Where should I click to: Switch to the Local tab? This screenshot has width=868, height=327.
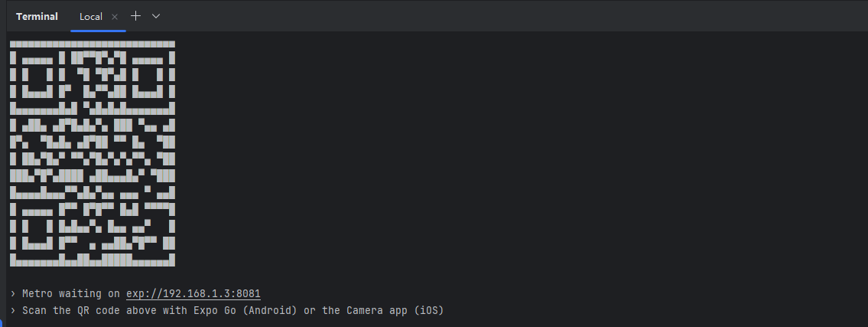pyautogui.click(x=91, y=17)
